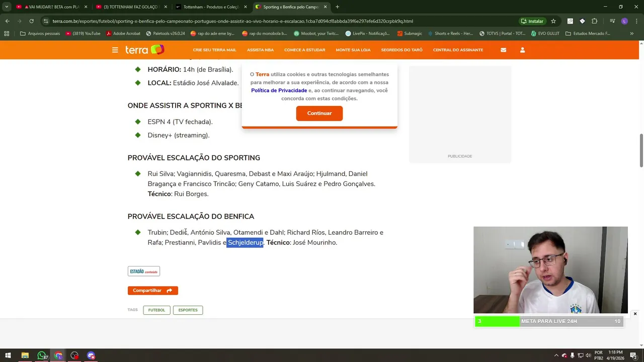Image resolution: width=644 pixels, height=362 pixels.
Task: Close the webcam overlay with the X
Action: tap(635, 314)
